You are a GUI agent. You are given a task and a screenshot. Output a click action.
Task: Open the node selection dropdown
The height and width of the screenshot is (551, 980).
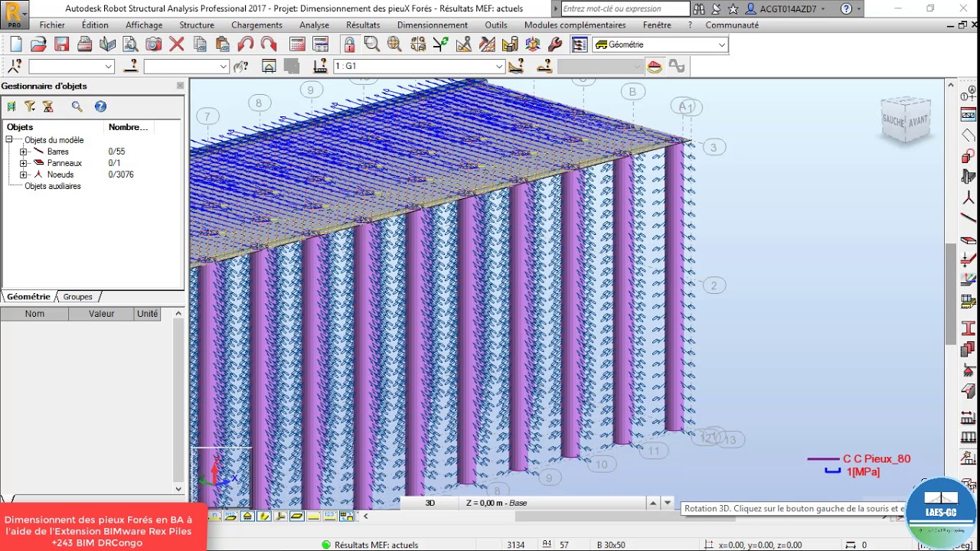(x=108, y=67)
